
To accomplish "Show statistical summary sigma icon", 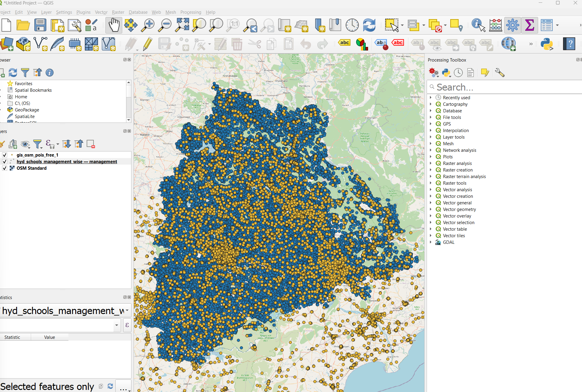I will tap(529, 25).
